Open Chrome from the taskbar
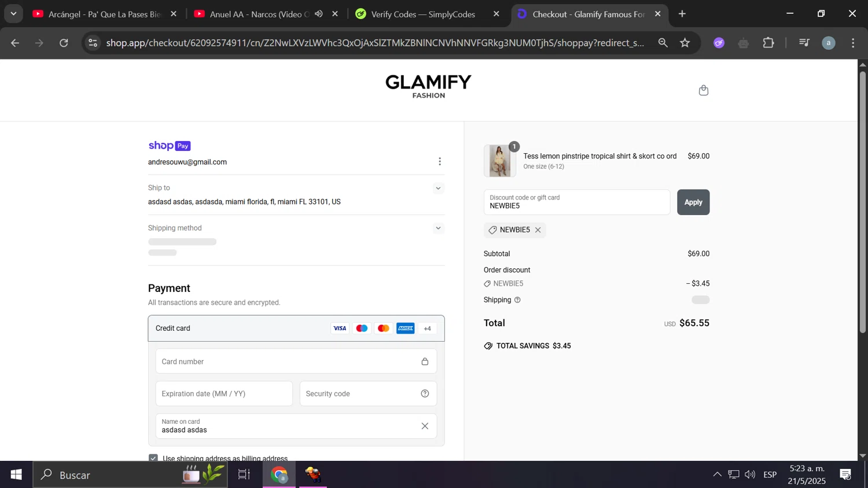868x488 pixels. coord(279,475)
